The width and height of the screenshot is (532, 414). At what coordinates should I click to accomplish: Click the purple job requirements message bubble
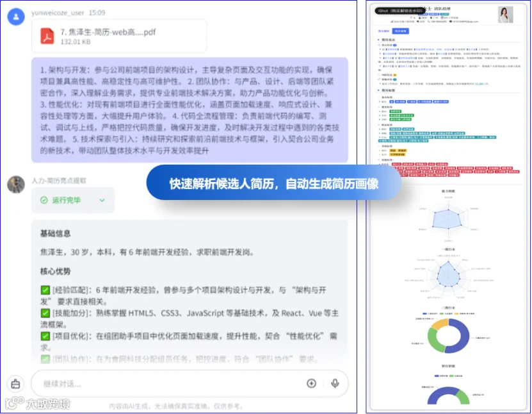(189, 110)
